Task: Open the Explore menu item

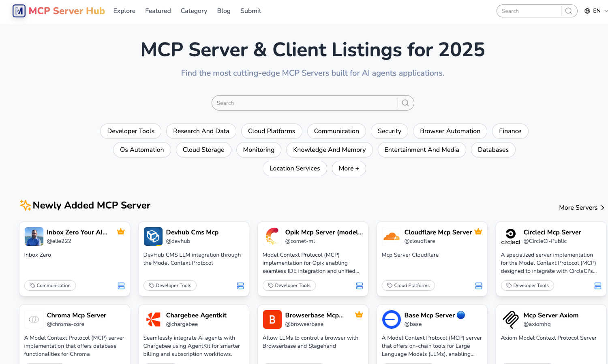Action: tap(124, 11)
